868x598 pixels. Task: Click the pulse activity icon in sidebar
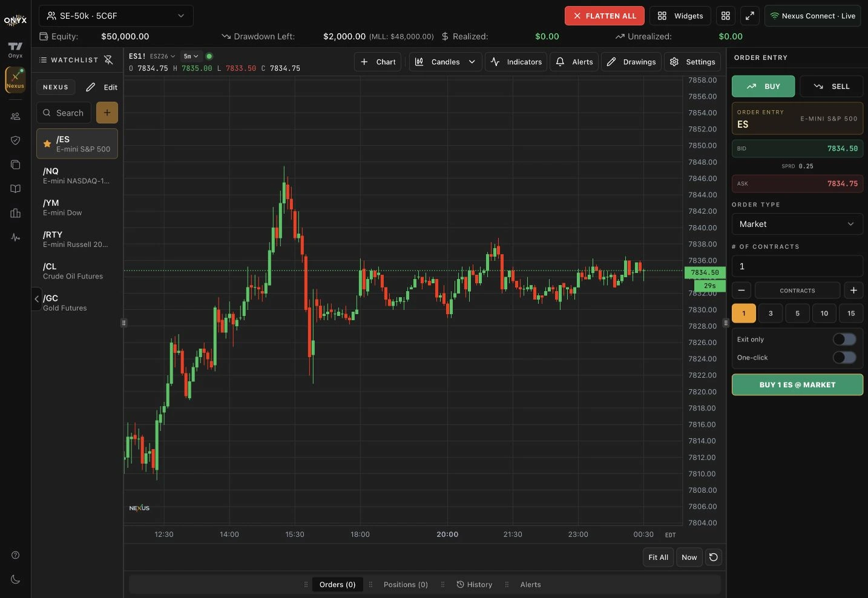(x=16, y=237)
